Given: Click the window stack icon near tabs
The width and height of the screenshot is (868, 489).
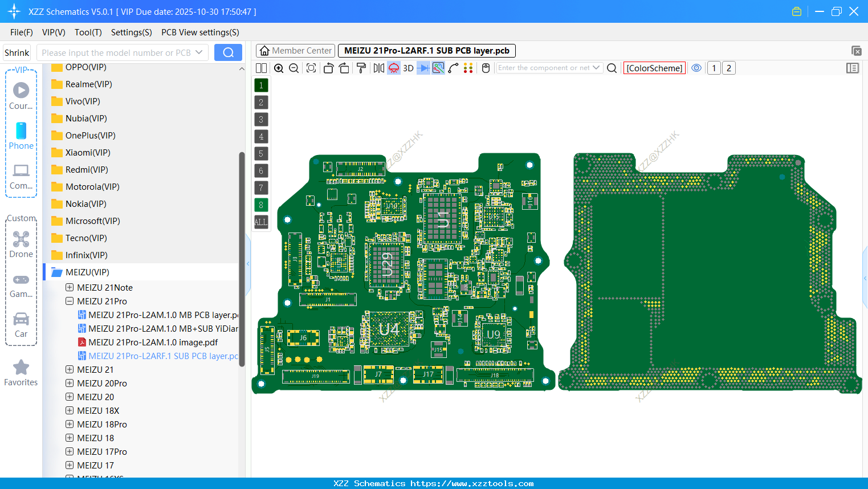Looking at the screenshot, I should pyautogui.click(x=856, y=51).
